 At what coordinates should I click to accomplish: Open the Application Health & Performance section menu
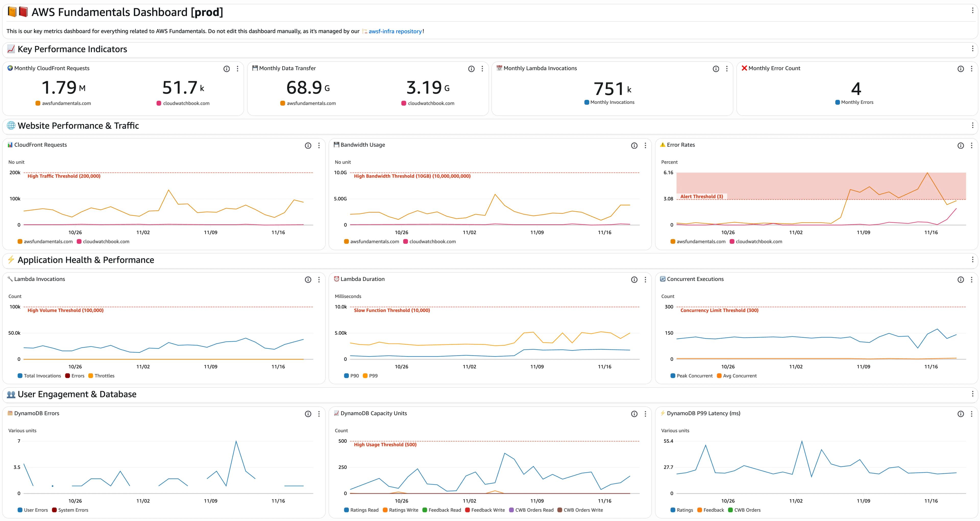coord(972,260)
